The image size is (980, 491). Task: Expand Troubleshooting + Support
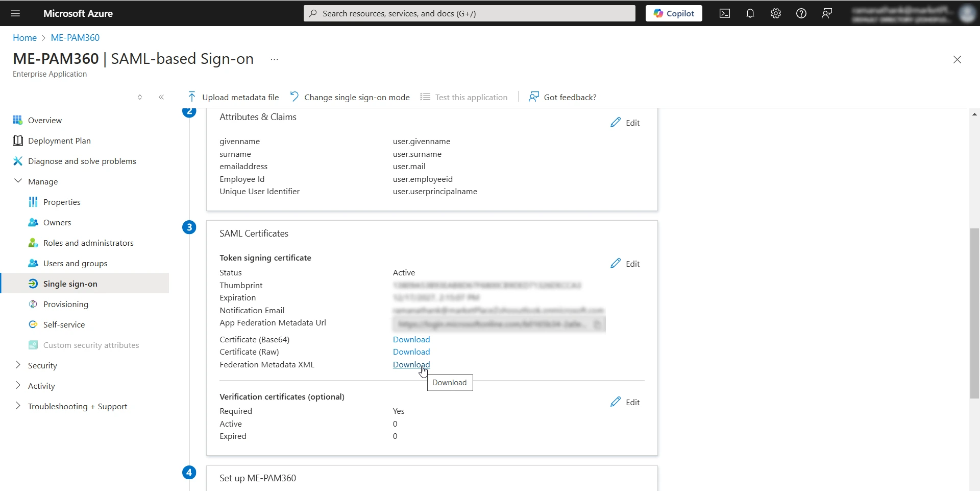pyautogui.click(x=78, y=406)
